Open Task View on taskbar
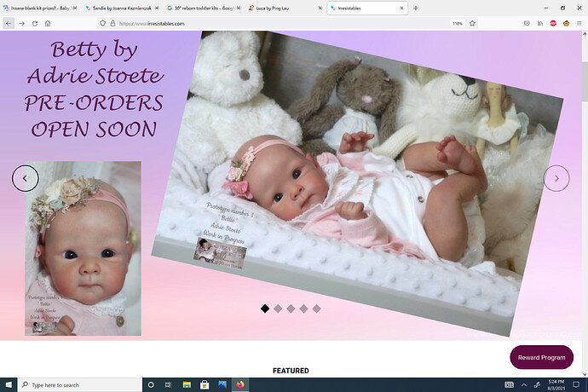This screenshot has height=392, width=588. click(169, 385)
